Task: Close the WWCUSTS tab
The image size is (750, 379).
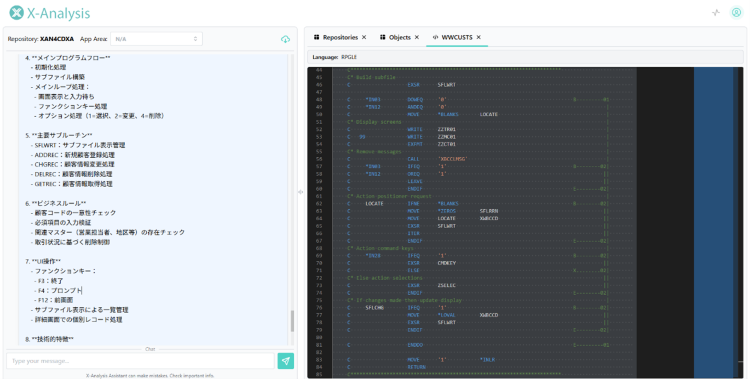Action: [478, 37]
